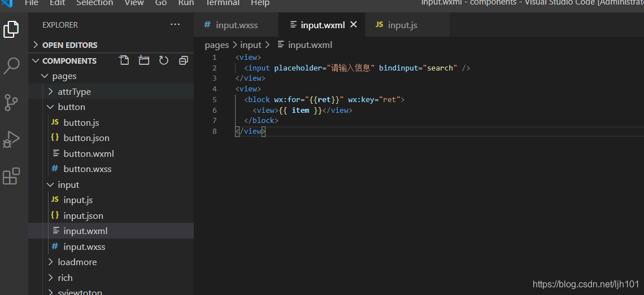The width and height of the screenshot is (644, 295).
Task: Switch to the input.js editor tab
Action: click(x=407, y=25)
